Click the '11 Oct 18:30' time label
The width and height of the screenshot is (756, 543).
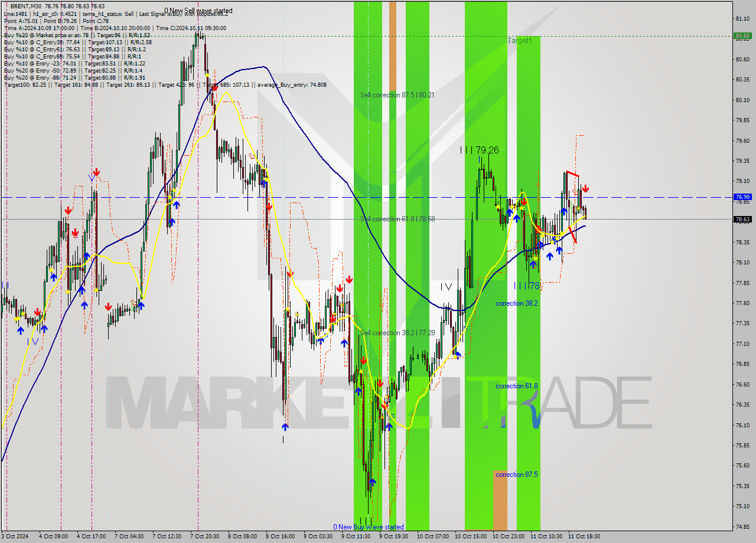pyautogui.click(x=584, y=537)
